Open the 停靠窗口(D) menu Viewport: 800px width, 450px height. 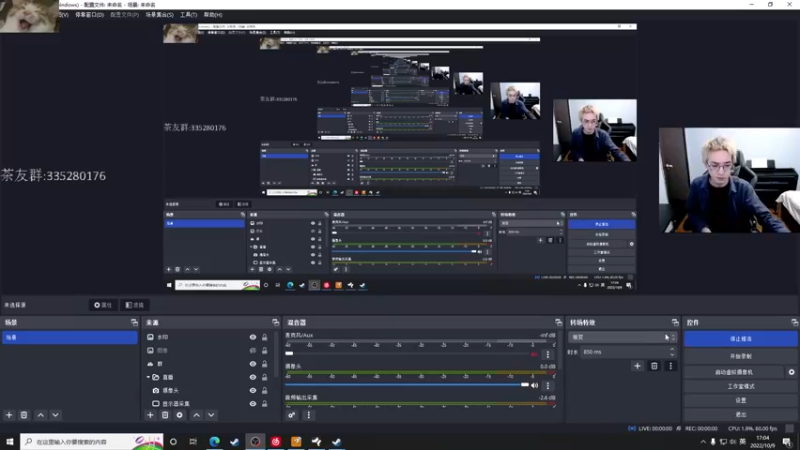tap(89, 15)
